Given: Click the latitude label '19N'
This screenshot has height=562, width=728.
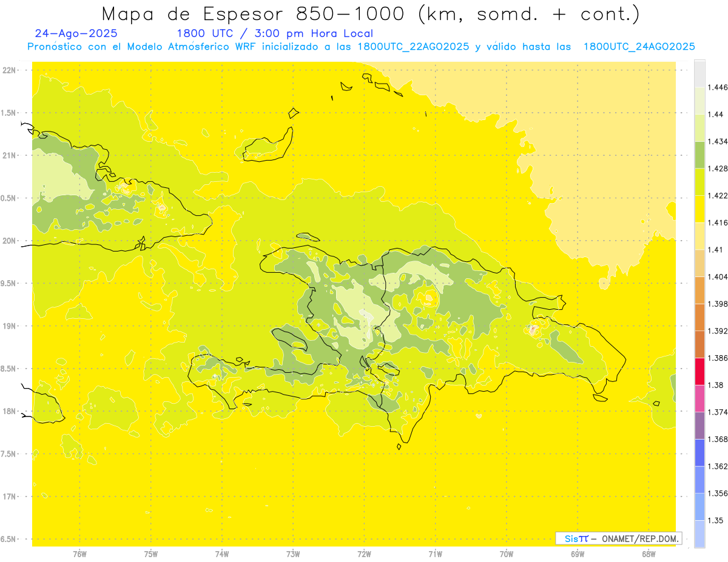Looking at the screenshot, I should coord(10,326).
